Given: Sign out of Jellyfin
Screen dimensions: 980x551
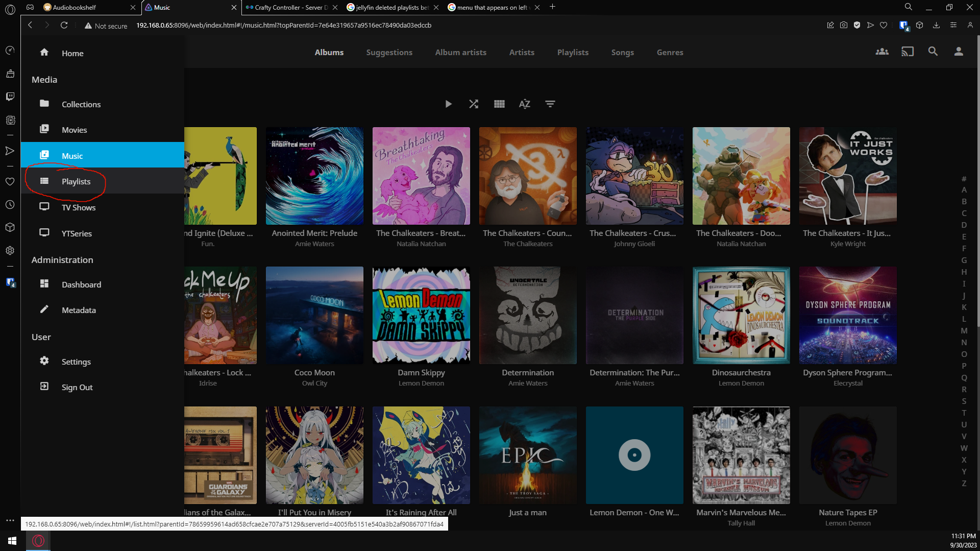Looking at the screenshot, I should (x=77, y=387).
